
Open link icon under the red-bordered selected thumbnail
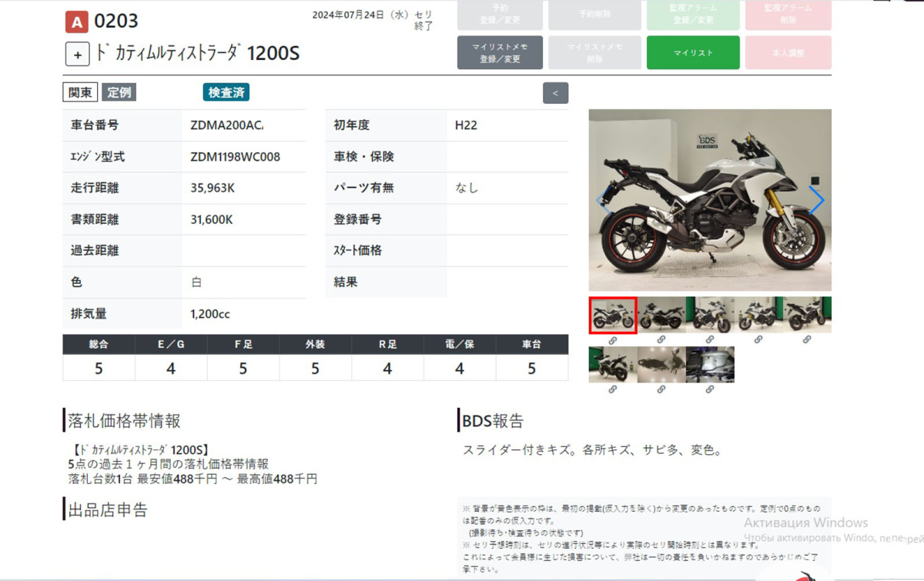pyautogui.click(x=613, y=339)
